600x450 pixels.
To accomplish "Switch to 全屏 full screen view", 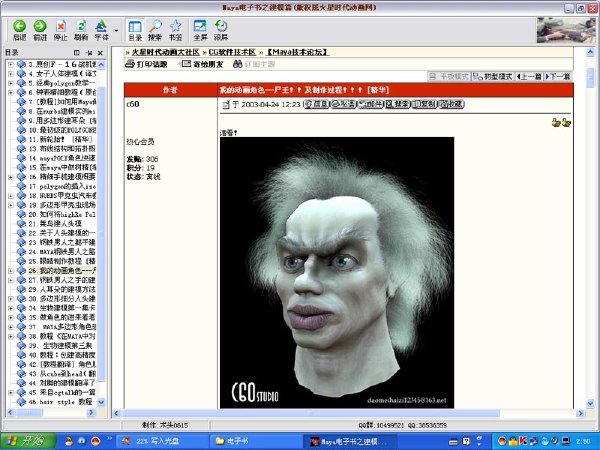I will tap(200, 30).
